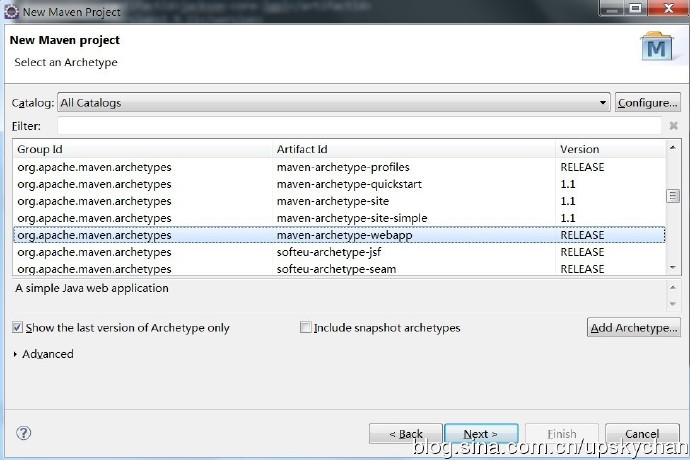Click into the Filter text field
Image resolution: width=690 pixels, height=460 pixels.
359,126
